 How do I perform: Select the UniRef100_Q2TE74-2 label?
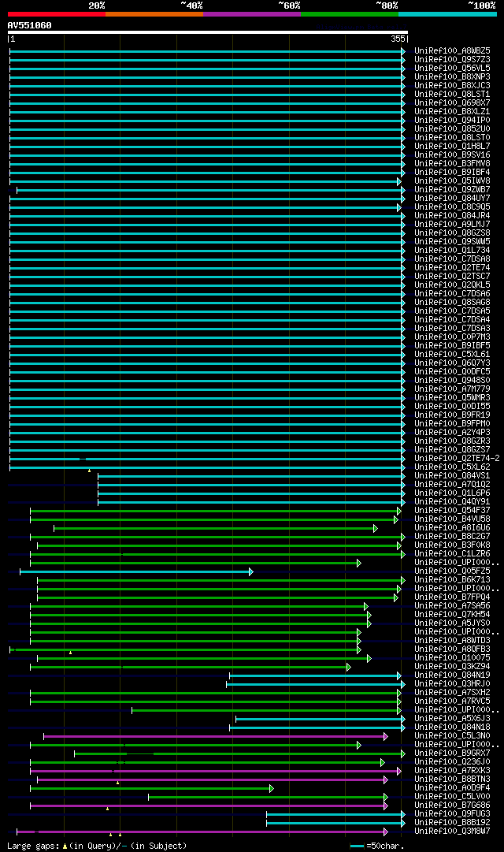[x=457, y=459]
